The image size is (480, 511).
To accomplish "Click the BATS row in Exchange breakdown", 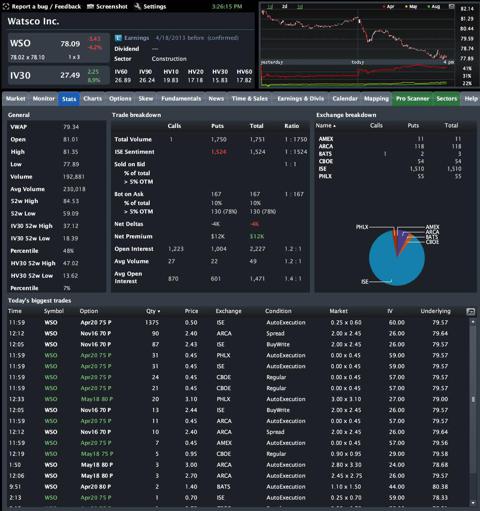I will [x=396, y=154].
